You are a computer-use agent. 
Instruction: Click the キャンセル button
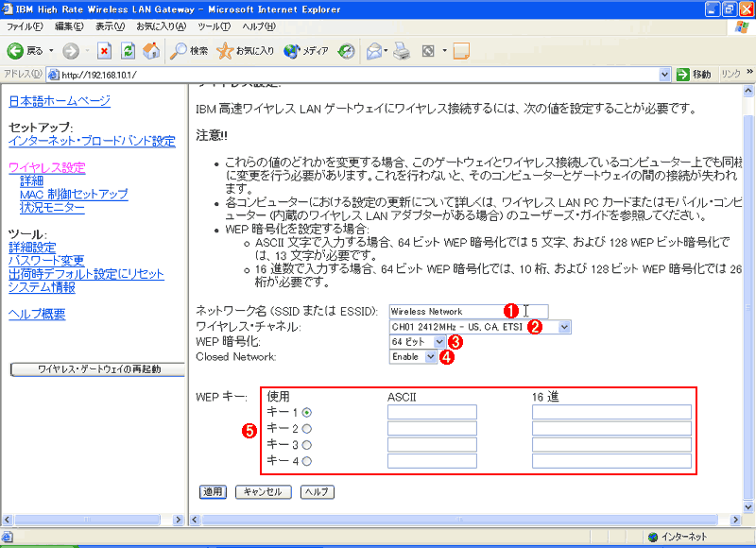(264, 492)
